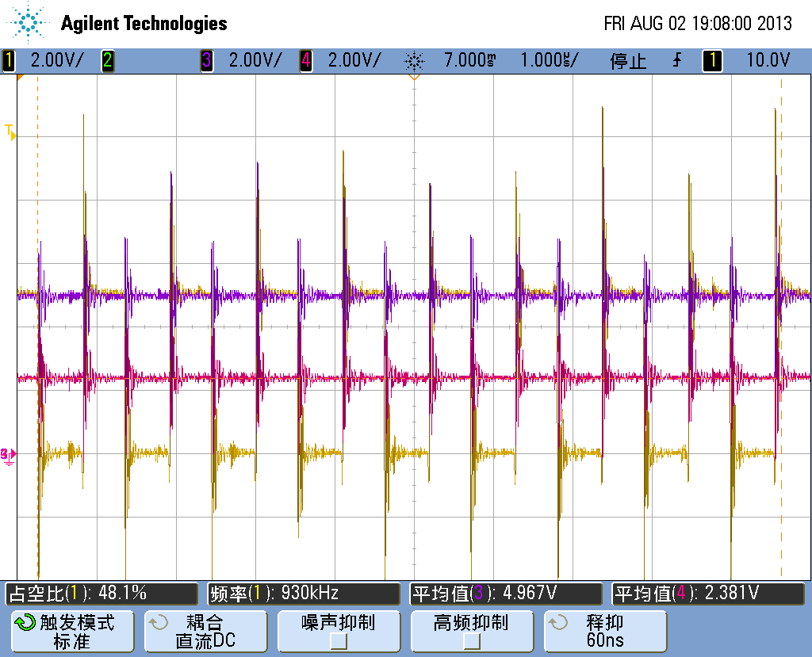Open the 耦合 直流DC coupling softkey
This screenshot has height=657, width=812.
coord(205,631)
